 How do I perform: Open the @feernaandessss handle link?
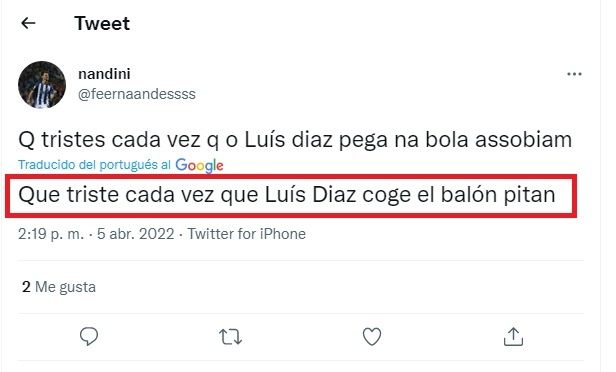[137, 94]
